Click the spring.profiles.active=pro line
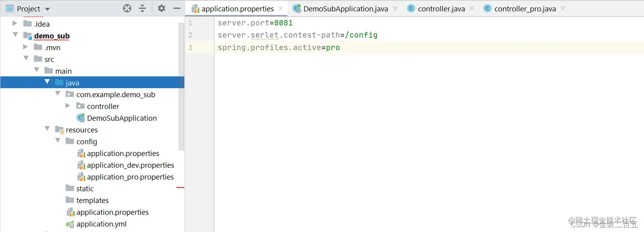The image size is (644, 232). (279, 48)
